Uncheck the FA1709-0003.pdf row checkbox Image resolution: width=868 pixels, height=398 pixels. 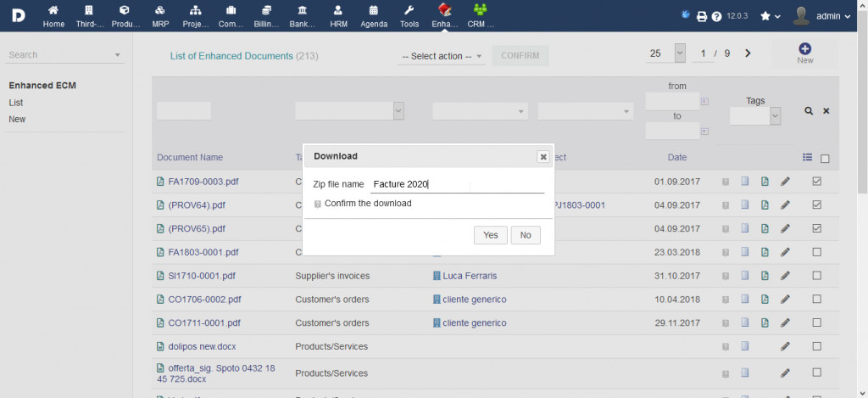tap(817, 182)
